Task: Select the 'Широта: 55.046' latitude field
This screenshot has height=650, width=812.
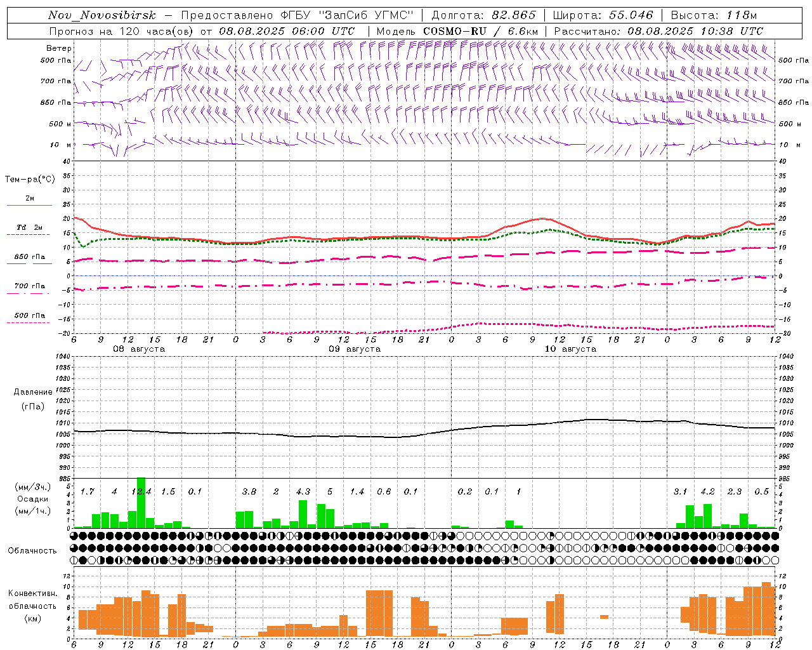Action: [603, 15]
